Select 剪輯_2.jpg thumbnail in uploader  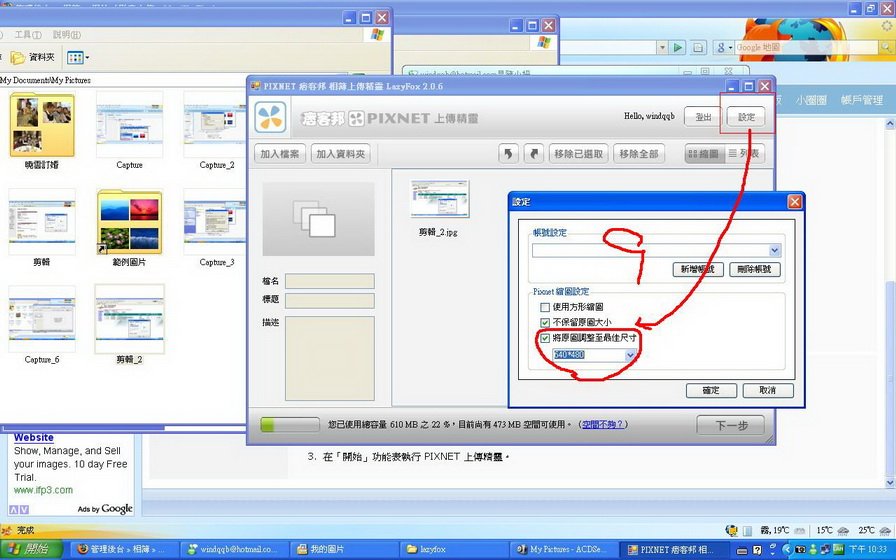[439, 199]
